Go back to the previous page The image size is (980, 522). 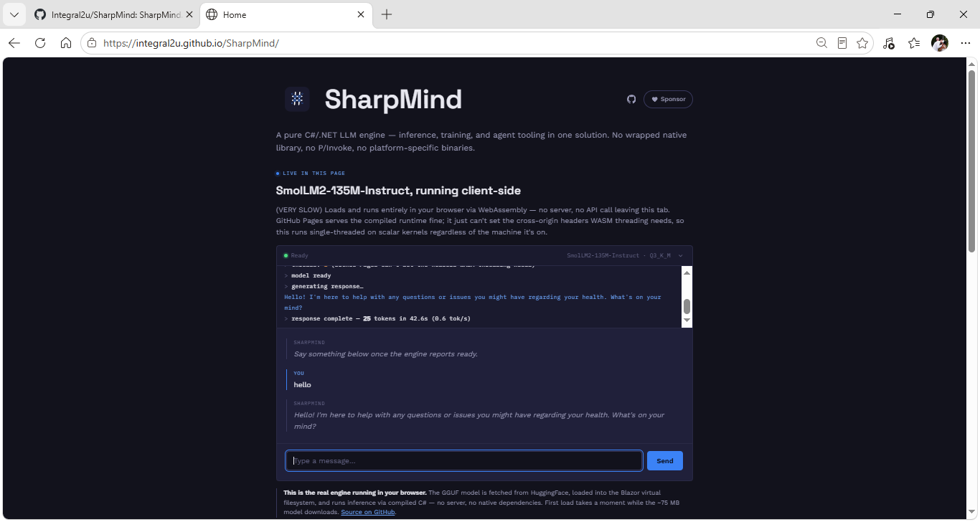click(x=14, y=43)
